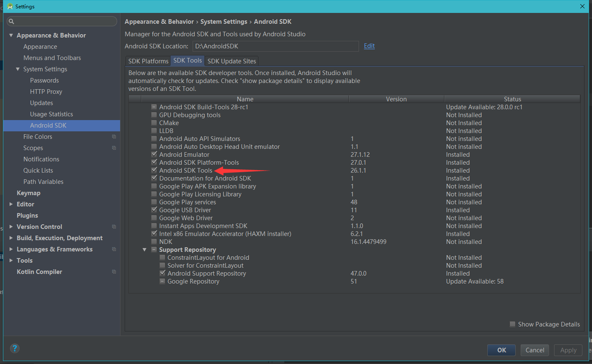Click the project-level icon beside Kotlin Compiler
Viewport: 592px width, 364px height.
click(114, 272)
